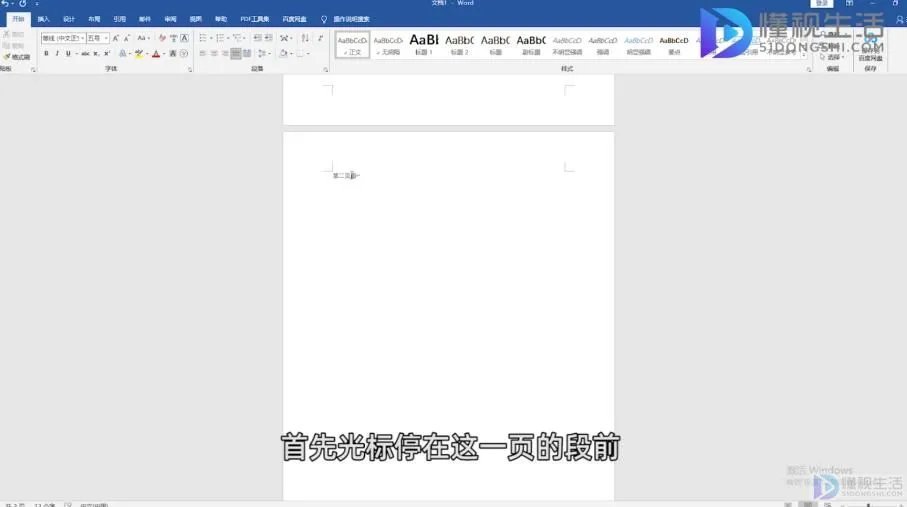This screenshot has width=907, height=507.
Task: Toggle the justify alignment button
Action: coord(236,53)
